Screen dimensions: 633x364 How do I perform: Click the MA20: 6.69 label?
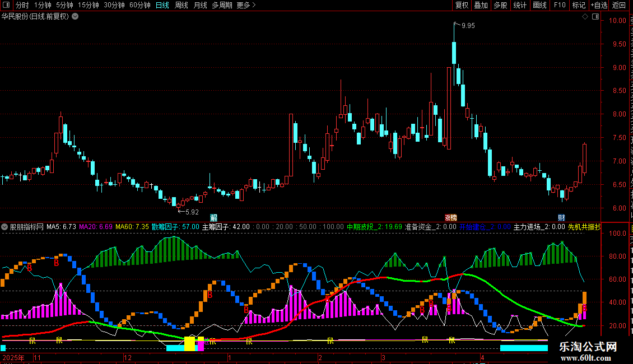pos(96,227)
